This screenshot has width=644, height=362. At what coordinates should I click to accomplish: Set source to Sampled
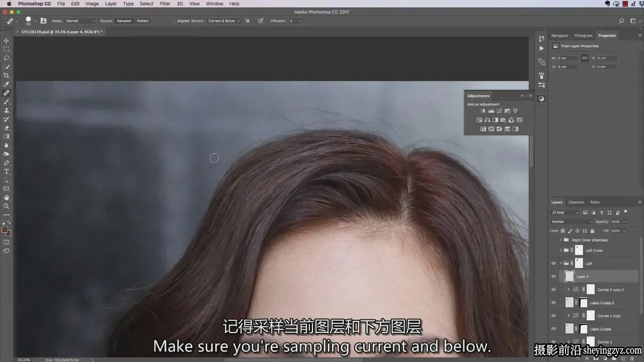coord(124,21)
